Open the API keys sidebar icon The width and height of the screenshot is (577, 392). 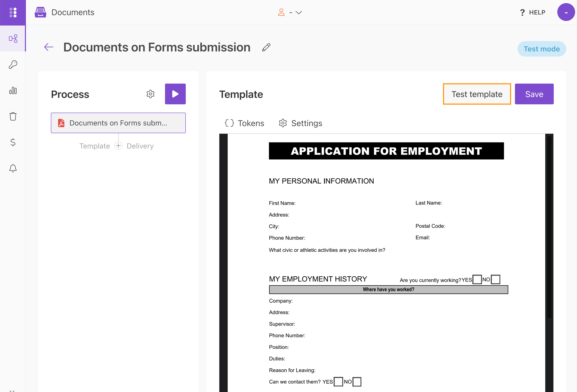tap(13, 65)
